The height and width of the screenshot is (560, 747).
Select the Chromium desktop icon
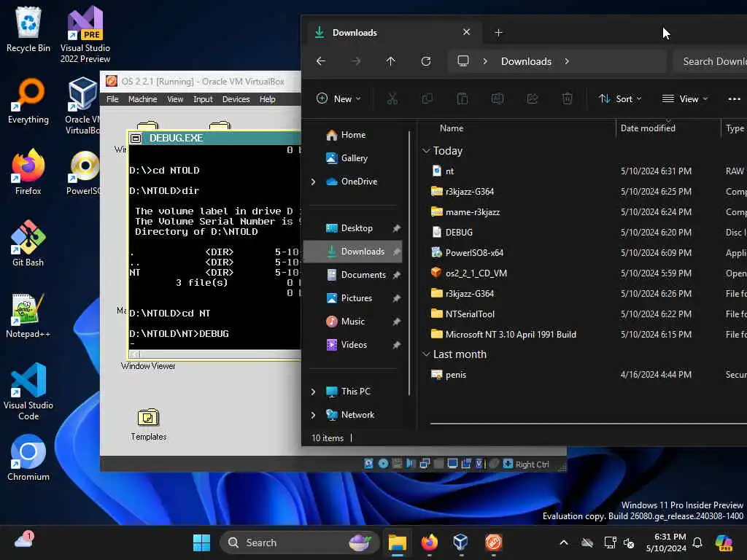[28, 458]
